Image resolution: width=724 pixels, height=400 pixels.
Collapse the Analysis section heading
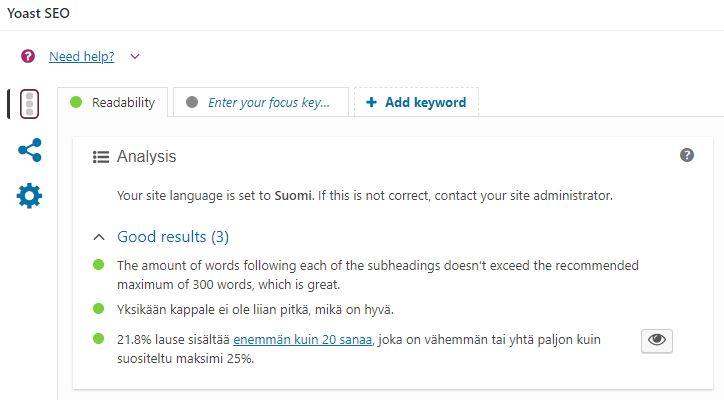pyautogui.click(x=146, y=156)
